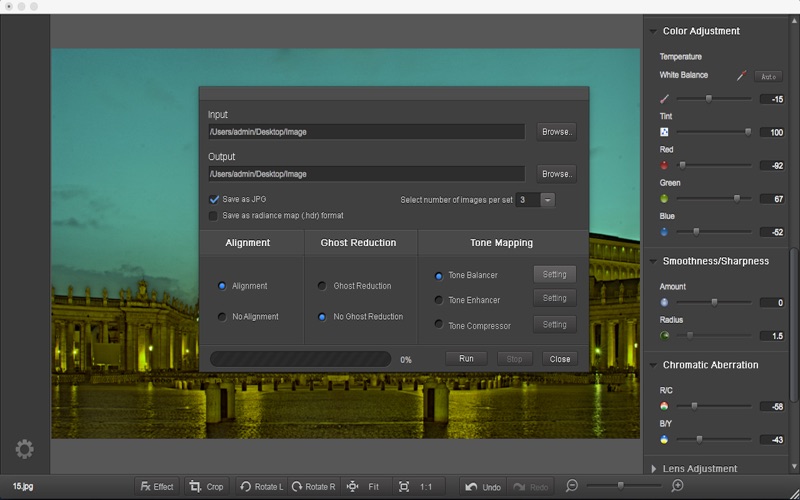Click the right panel scroll down arrow

tap(794, 466)
